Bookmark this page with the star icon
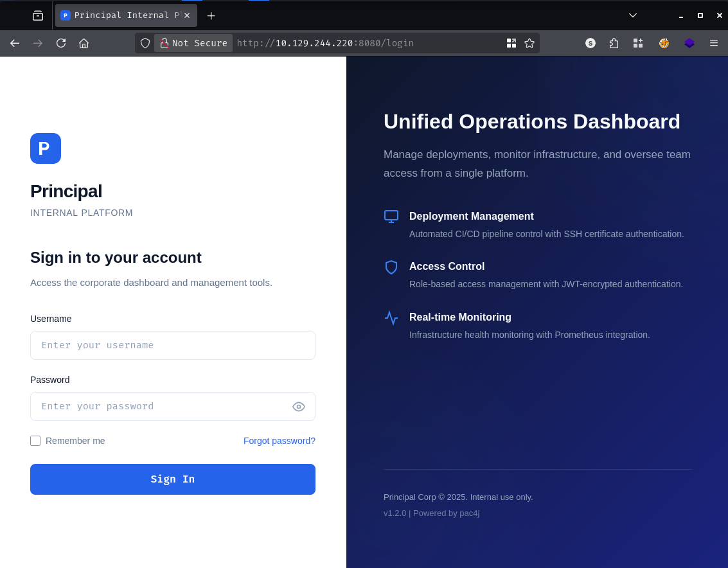Screen dimensions: 728x568 pyautogui.click(x=529, y=43)
